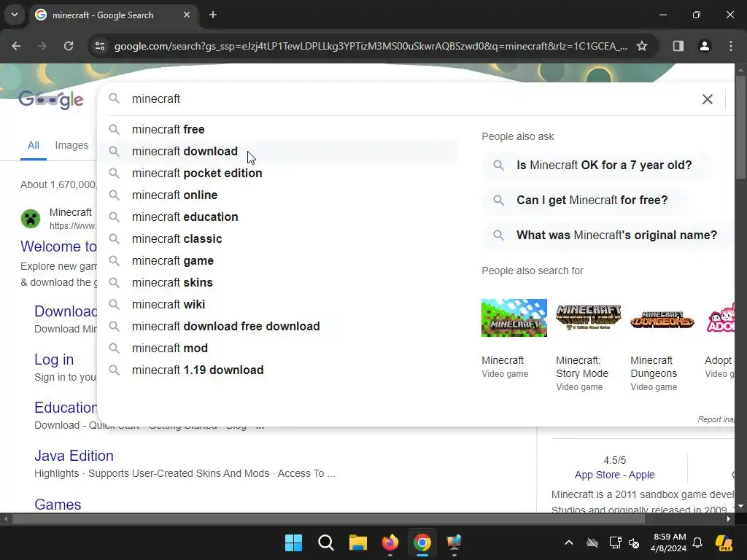Click the muted volume tray icon
Image resolution: width=747 pixels, height=560 pixels.
pyautogui.click(x=634, y=542)
